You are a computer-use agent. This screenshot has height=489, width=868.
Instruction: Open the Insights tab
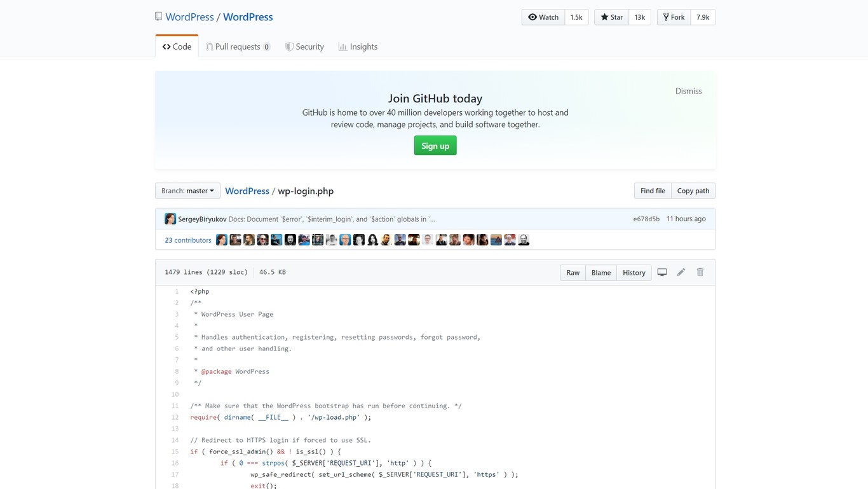tap(358, 46)
